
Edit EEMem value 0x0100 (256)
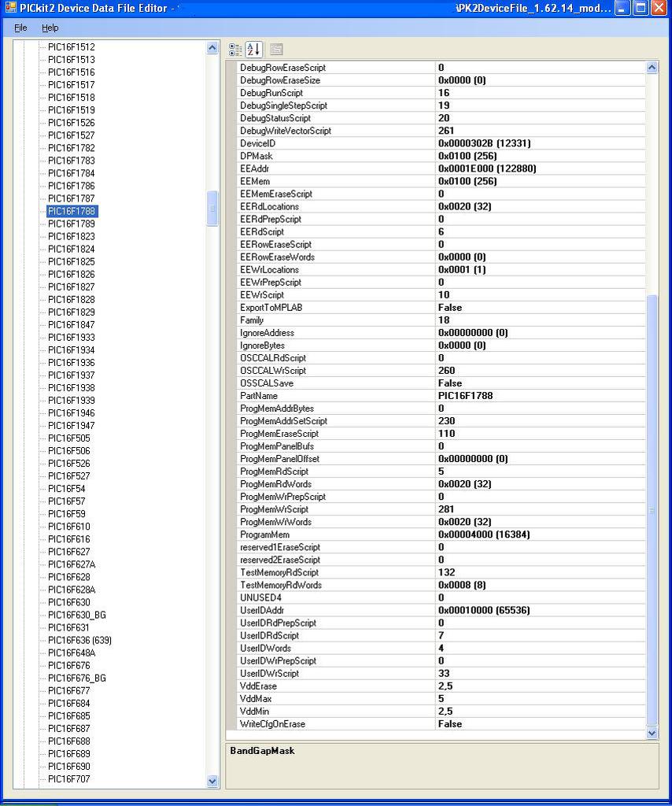541,182
